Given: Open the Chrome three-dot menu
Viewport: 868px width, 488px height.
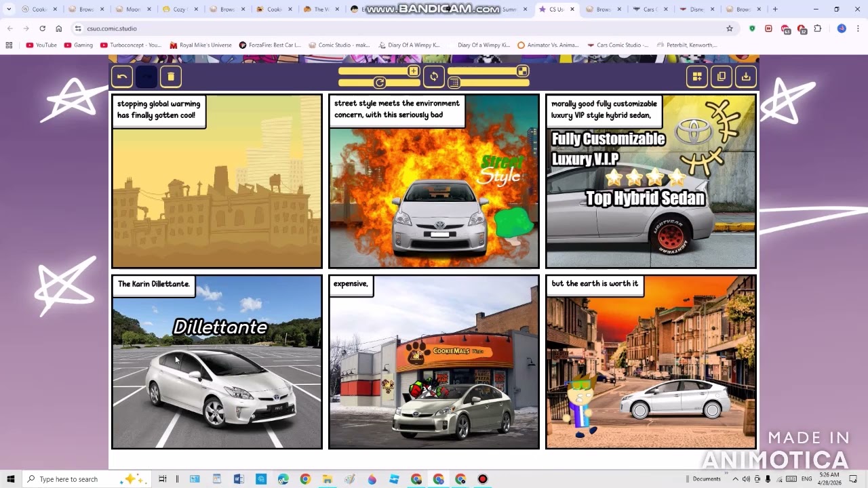Looking at the screenshot, I should (x=858, y=28).
